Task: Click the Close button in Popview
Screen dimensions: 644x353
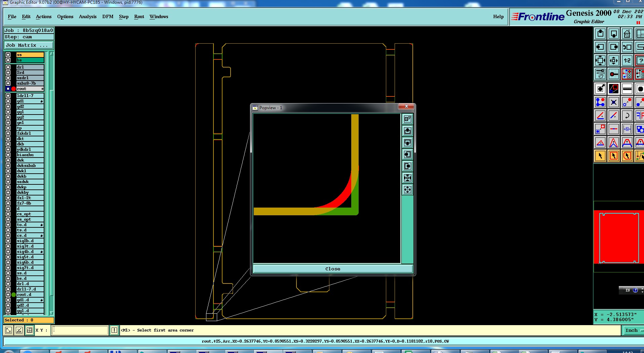Action: point(333,269)
